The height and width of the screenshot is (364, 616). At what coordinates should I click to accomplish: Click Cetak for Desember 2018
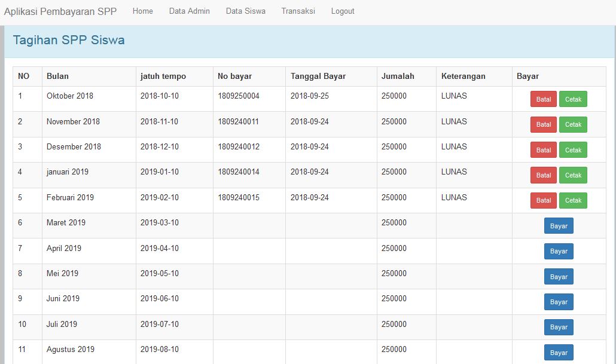tap(573, 150)
